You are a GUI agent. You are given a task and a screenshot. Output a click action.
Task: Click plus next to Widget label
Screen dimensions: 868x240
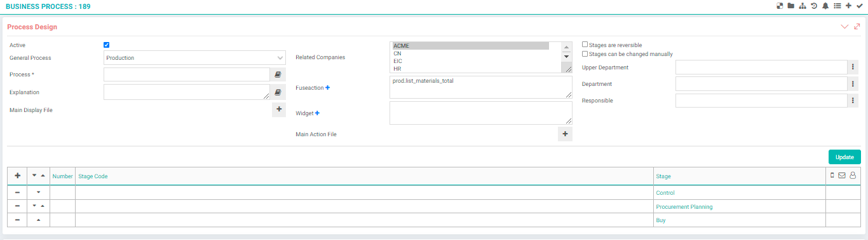(317, 113)
